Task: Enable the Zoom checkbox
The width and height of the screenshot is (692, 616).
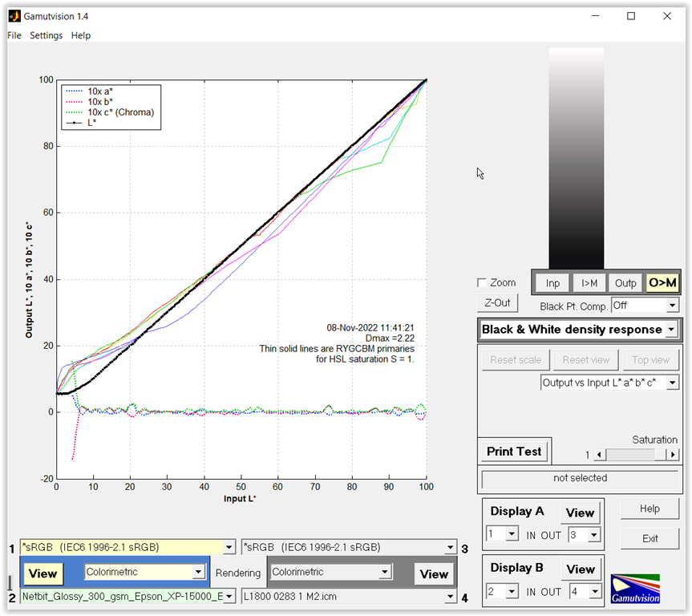Action: click(481, 283)
